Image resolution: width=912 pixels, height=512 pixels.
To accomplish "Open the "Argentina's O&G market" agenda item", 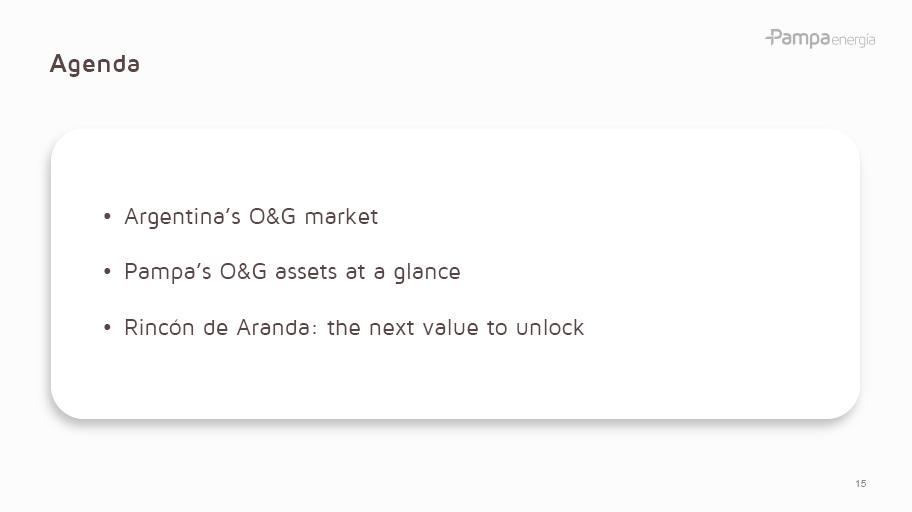I will coord(251,217).
